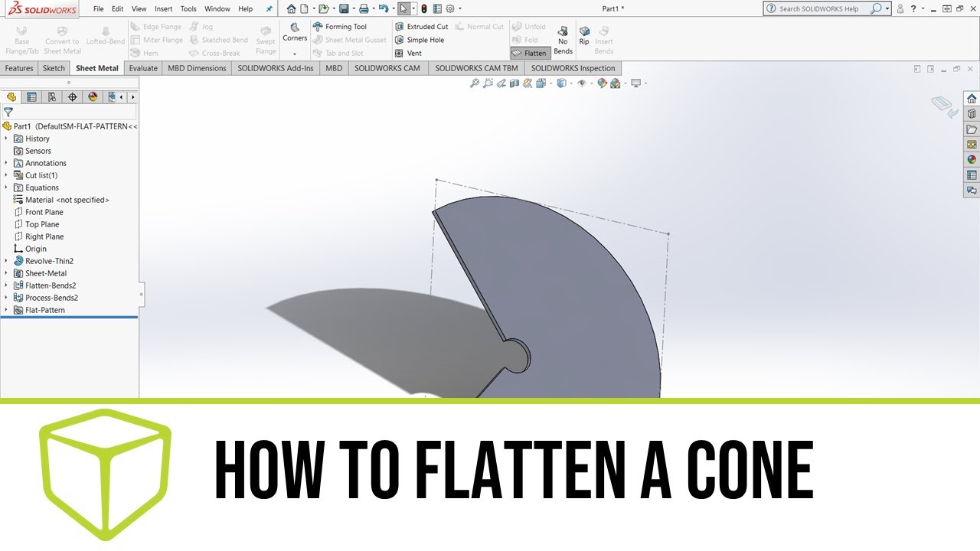Save the part with the Save icon
This screenshot has height=551, width=980.
coord(344,9)
